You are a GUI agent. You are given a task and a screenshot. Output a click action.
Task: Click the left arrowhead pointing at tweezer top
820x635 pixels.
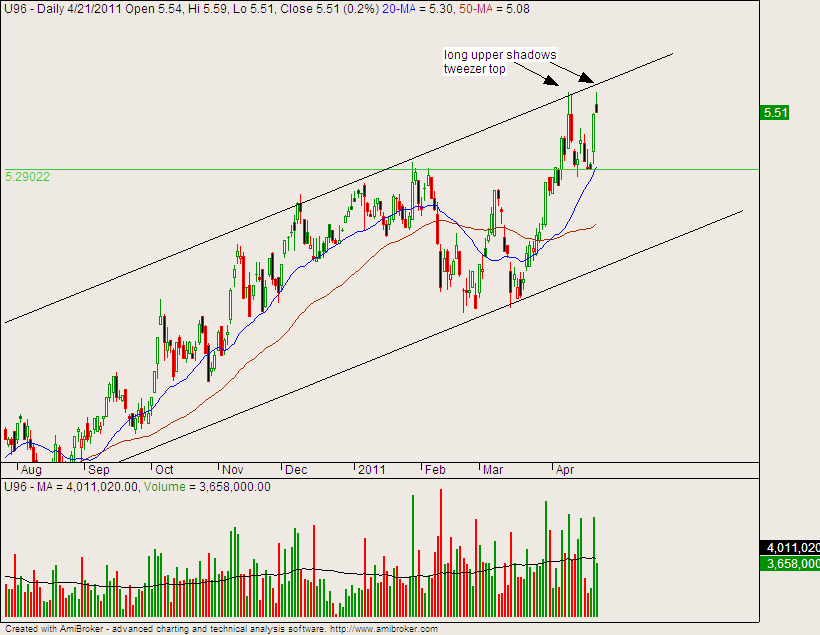tap(558, 83)
